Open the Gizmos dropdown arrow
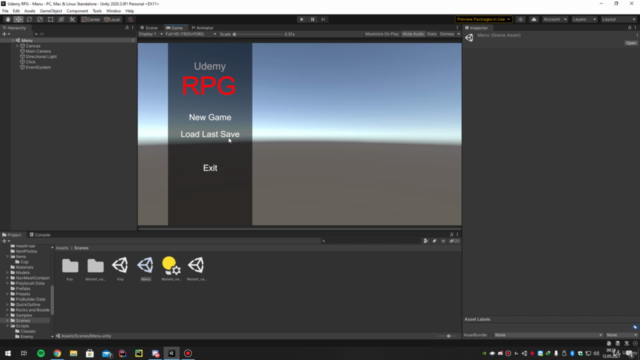 tap(458, 34)
